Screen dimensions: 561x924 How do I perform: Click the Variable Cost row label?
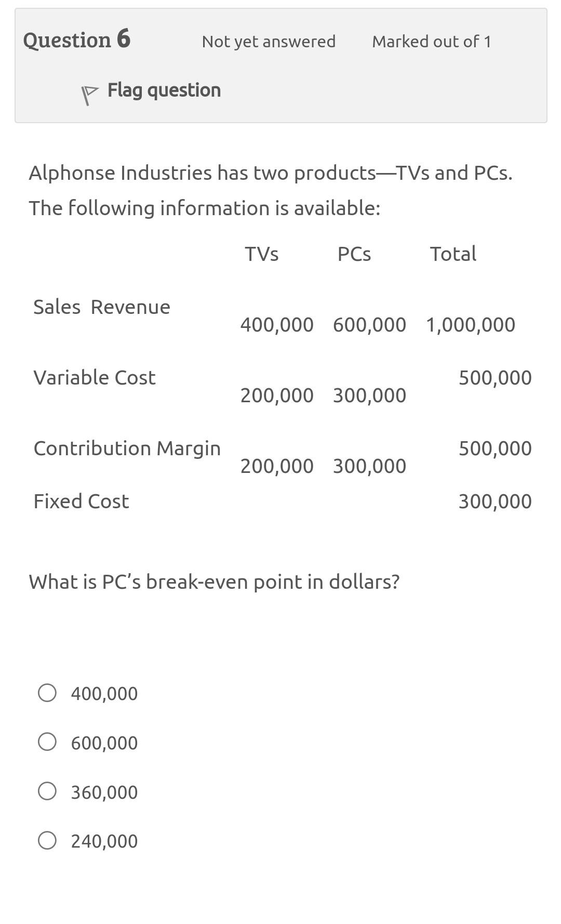[95, 378]
